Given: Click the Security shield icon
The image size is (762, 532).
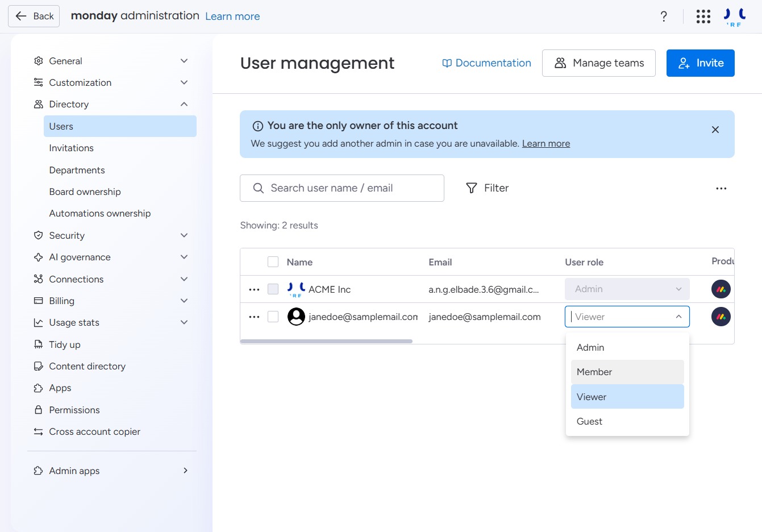Looking at the screenshot, I should 39,235.
